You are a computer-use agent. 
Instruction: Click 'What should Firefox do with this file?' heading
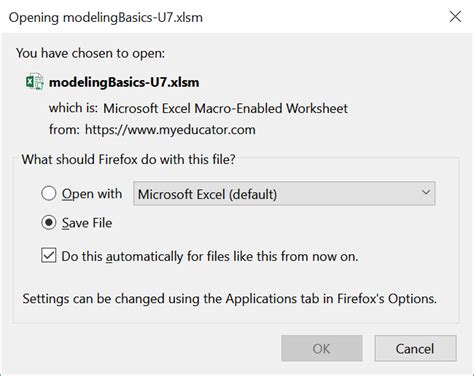129,159
